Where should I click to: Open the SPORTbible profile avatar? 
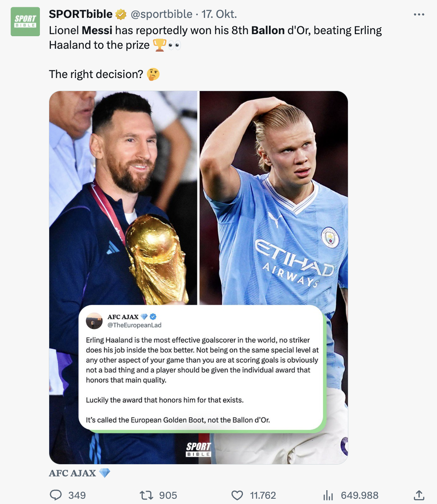25,22
